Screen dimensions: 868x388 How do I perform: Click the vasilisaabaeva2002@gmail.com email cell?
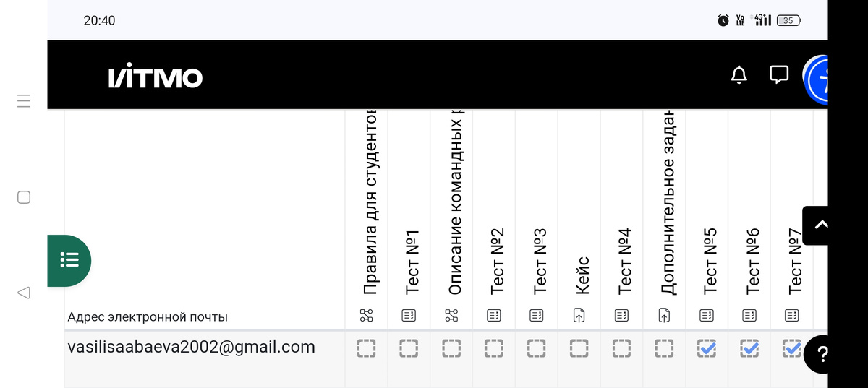191,348
